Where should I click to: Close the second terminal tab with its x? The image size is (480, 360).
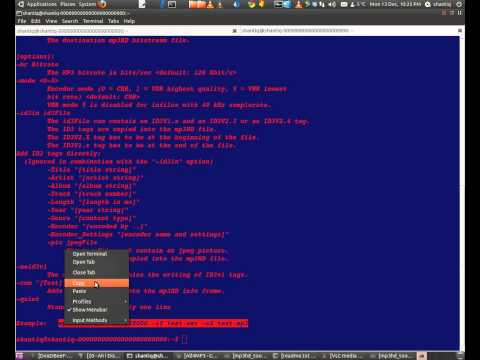click(x=460, y=31)
